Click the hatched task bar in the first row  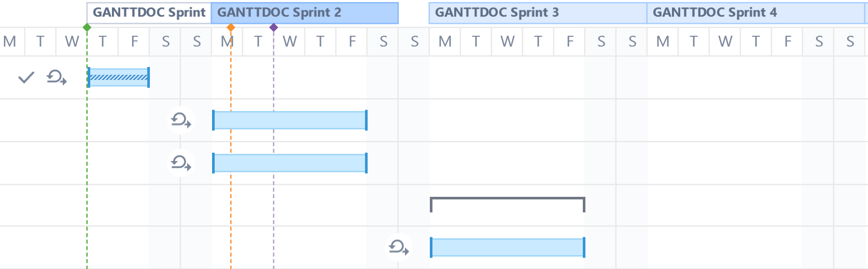119,77
